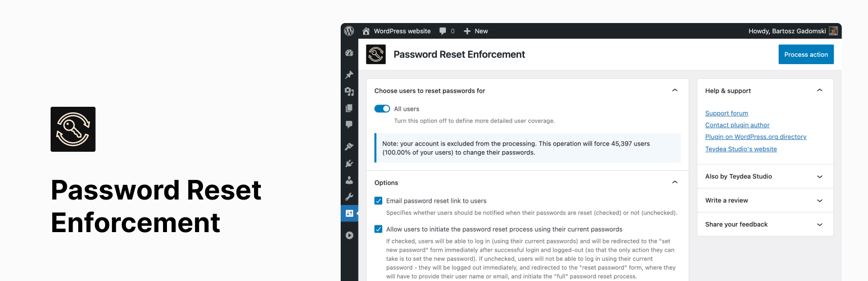Go to Posts via pin icon
The image size is (868, 281).
click(x=349, y=75)
